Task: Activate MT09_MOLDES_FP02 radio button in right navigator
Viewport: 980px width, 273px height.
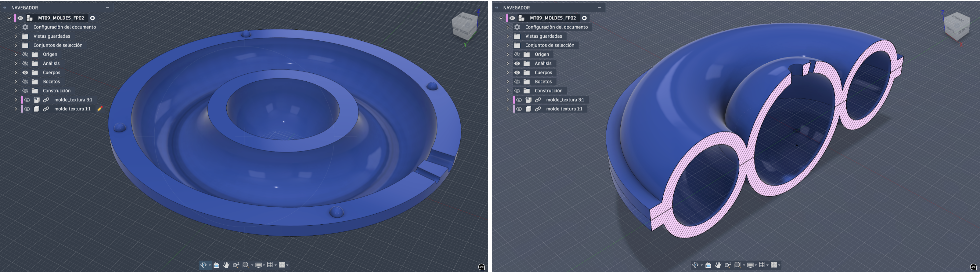Action: pyautogui.click(x=584, y=18)
